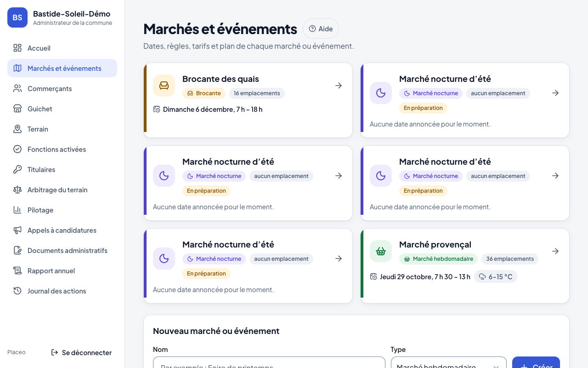Viewport: 588px width, 368px height.
Task: Open the Commerçants menu item
Action: coord(62,88)
